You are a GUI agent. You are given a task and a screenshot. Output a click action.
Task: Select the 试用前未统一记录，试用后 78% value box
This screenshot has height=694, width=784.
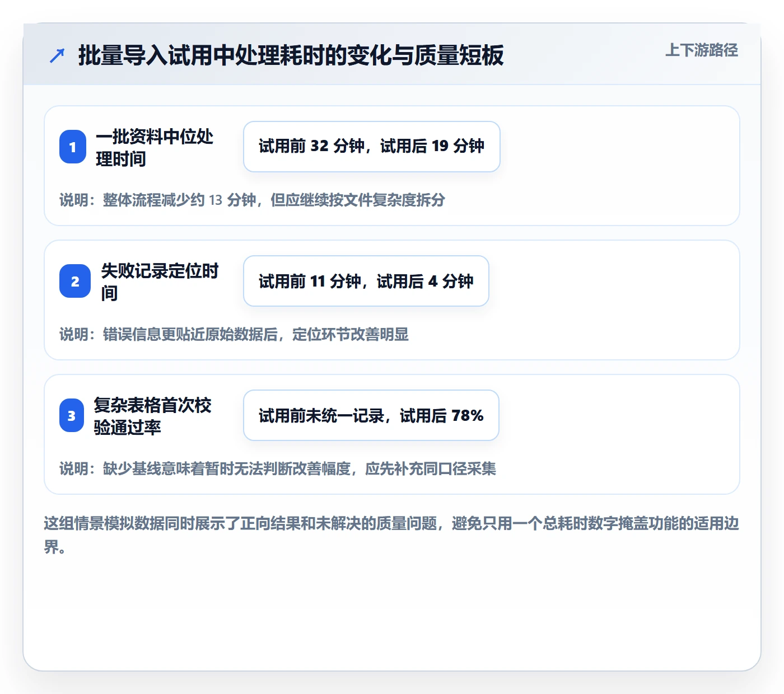point(371,415)
